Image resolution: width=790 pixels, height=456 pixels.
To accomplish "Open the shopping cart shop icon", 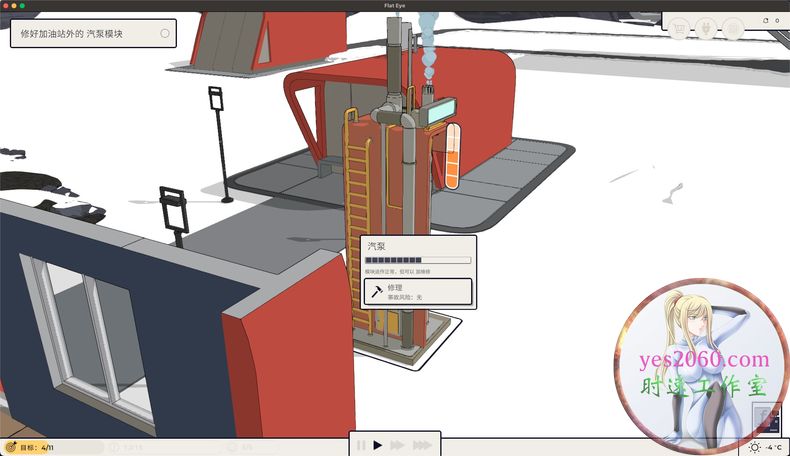I will (679, 28).
